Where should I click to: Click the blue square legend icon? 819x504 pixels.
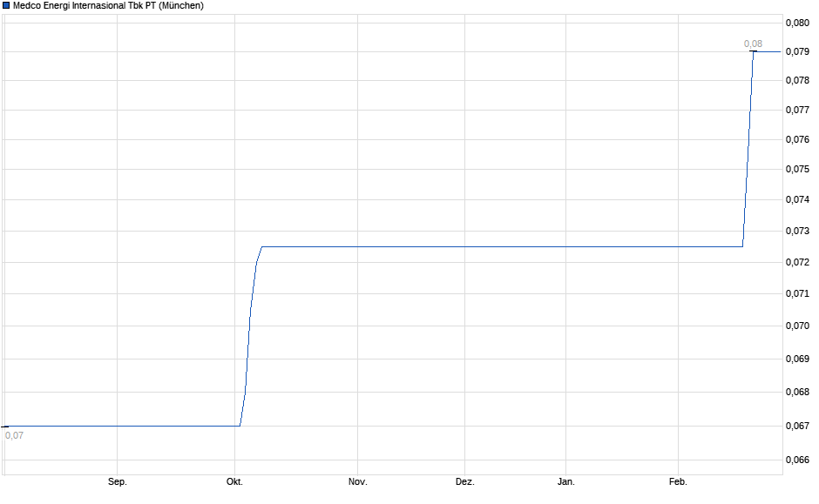point(9,5)
